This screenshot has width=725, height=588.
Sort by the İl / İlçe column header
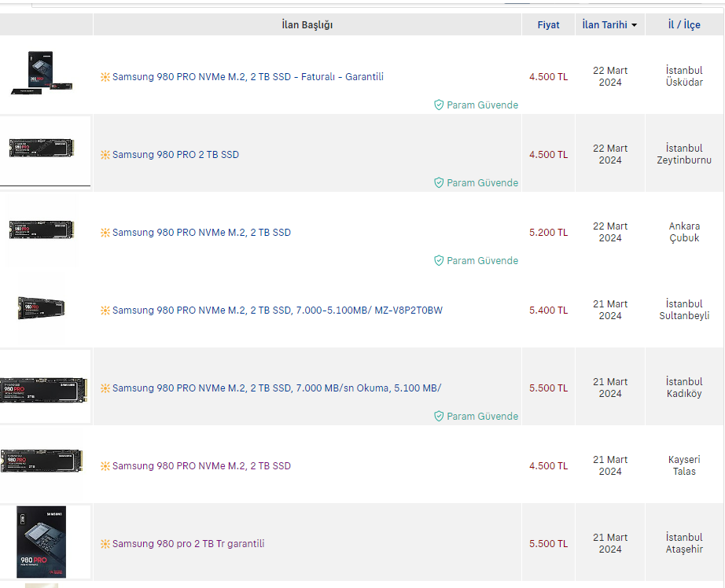(684, 25)
